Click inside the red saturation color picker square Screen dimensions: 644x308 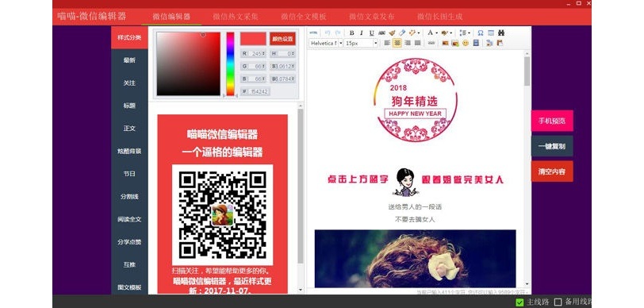coord(189,64)
